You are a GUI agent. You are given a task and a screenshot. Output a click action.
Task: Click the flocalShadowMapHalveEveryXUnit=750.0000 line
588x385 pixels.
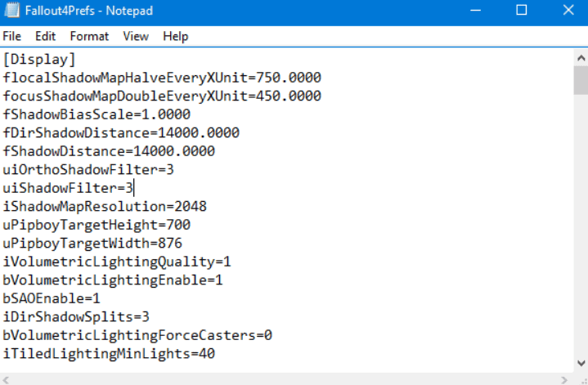(162, 78)
